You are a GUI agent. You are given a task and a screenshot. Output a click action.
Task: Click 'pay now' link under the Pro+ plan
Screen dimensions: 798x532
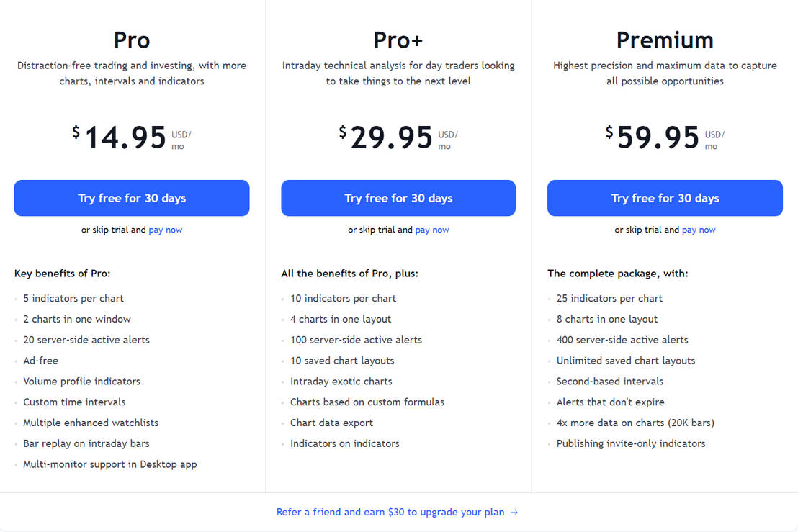(432, 229)
